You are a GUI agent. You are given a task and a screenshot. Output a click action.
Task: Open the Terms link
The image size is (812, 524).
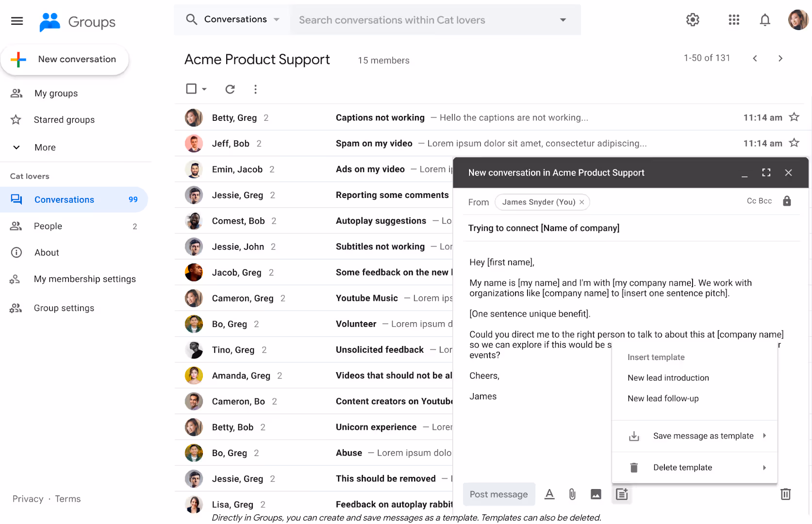coord(67,499)
